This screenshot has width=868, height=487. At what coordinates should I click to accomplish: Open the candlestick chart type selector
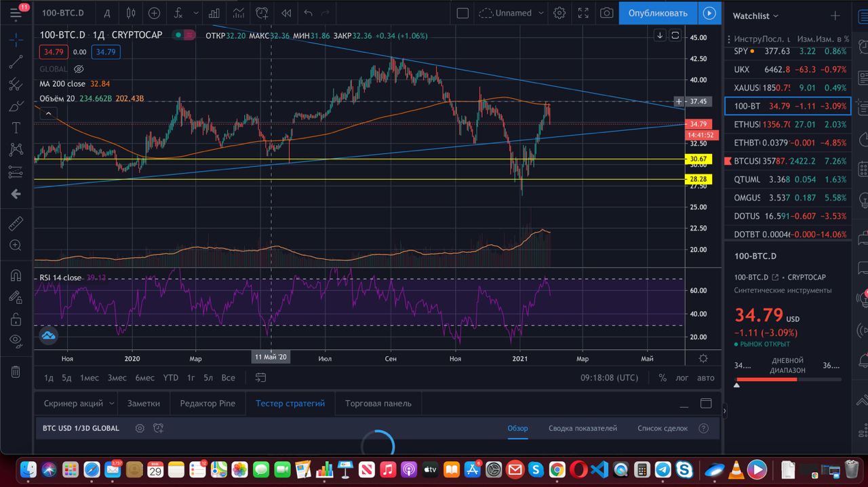tap(132, 13)
